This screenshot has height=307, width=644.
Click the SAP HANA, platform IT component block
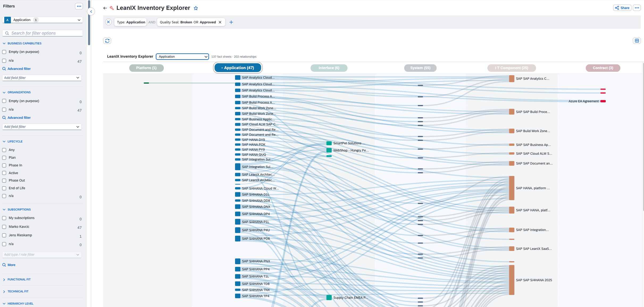[512, 188]
